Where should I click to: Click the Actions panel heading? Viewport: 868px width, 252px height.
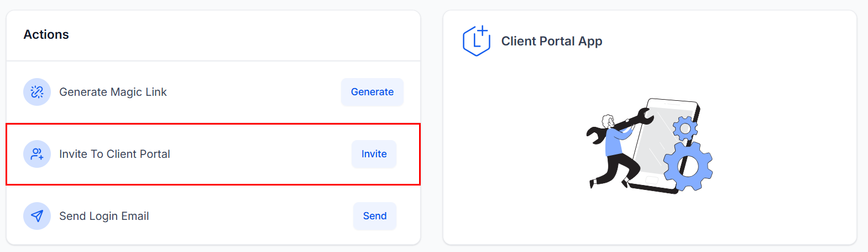tap(46, 34)
